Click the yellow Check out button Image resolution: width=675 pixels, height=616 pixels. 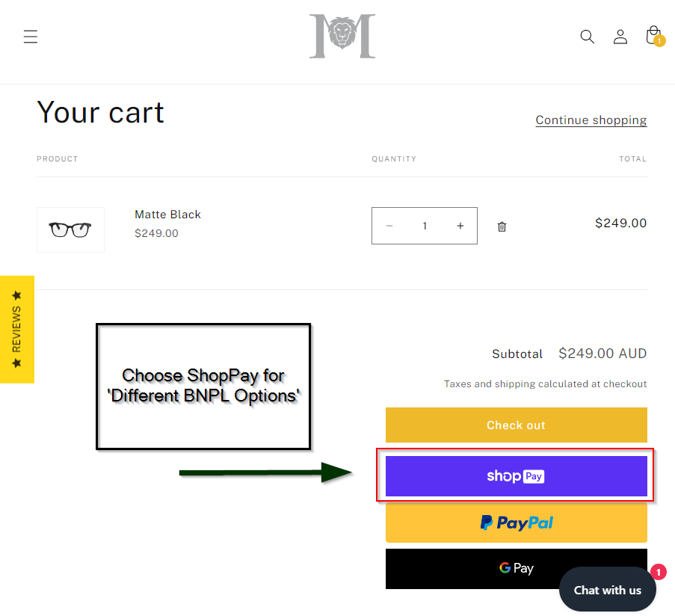pos(516,425)
